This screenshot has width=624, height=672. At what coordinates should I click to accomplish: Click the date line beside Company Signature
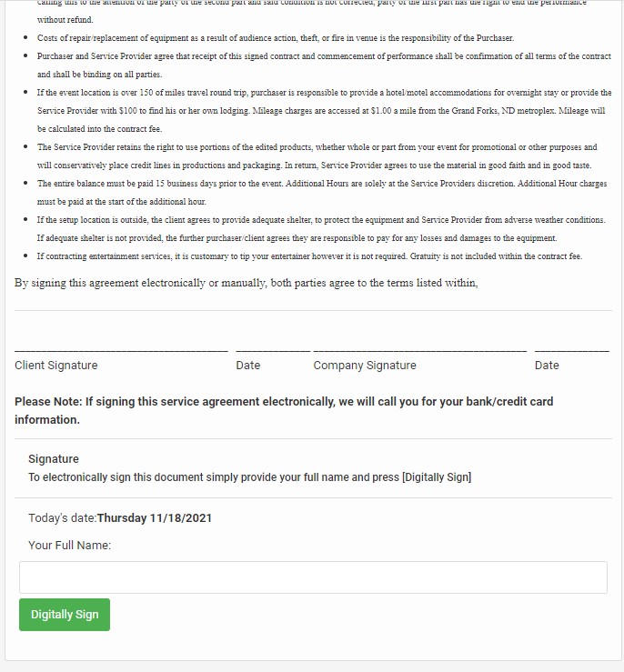tap(571, 350)
